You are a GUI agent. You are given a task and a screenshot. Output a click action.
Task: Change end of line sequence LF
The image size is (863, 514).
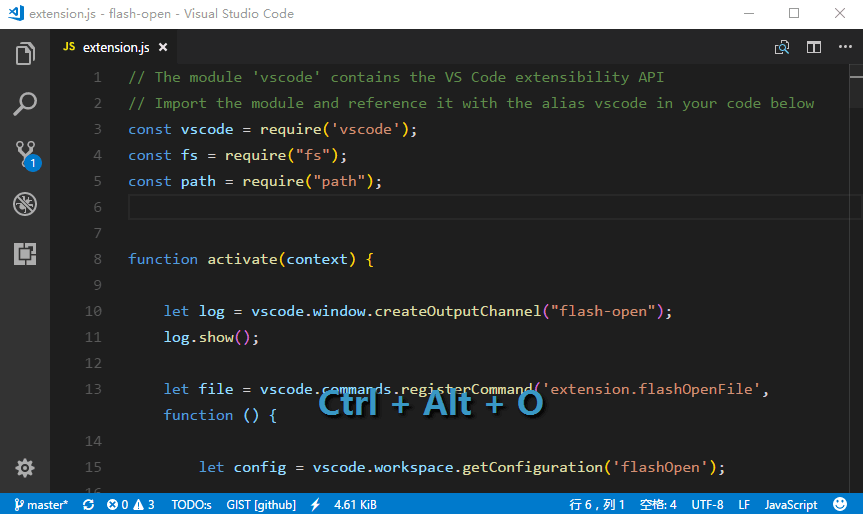pyautogui.click(x=744, y=505)
